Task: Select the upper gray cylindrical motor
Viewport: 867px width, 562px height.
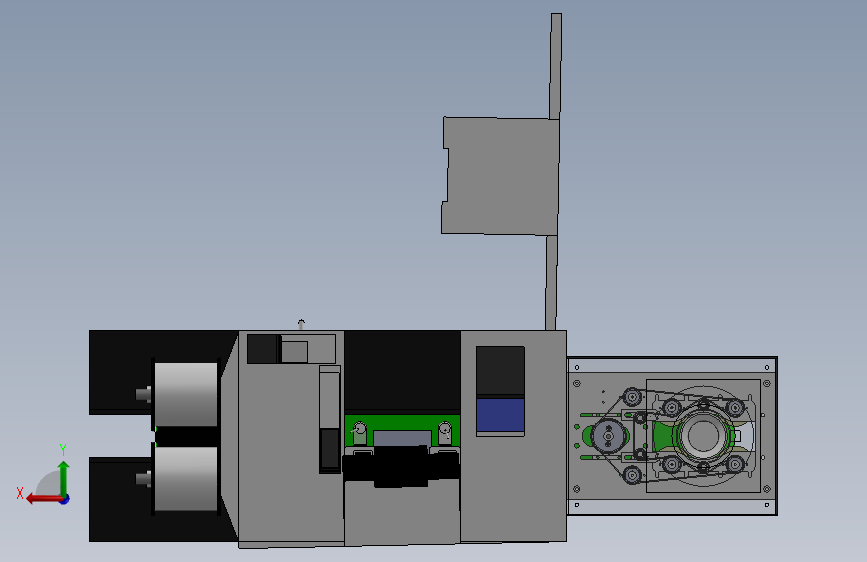Action: pyautogui.click(x=186, y=394)
